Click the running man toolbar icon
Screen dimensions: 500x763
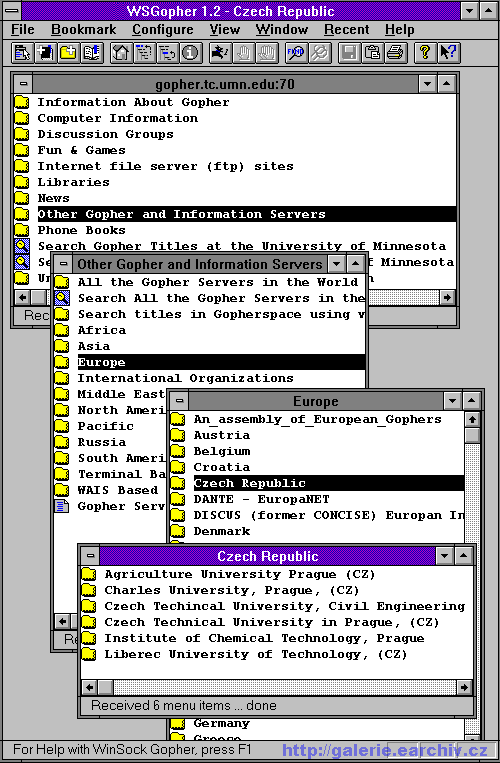point(220,52)
